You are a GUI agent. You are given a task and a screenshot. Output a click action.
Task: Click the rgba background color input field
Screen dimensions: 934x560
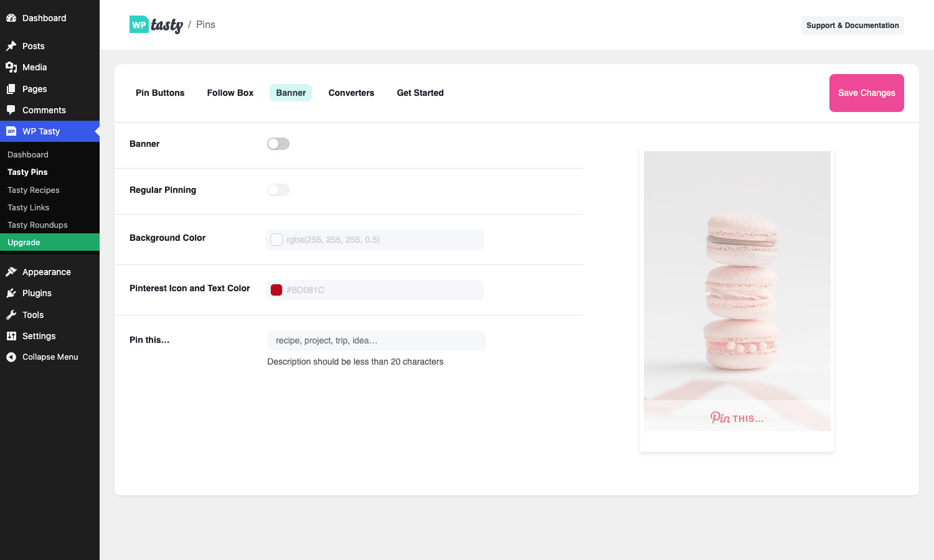375,240
